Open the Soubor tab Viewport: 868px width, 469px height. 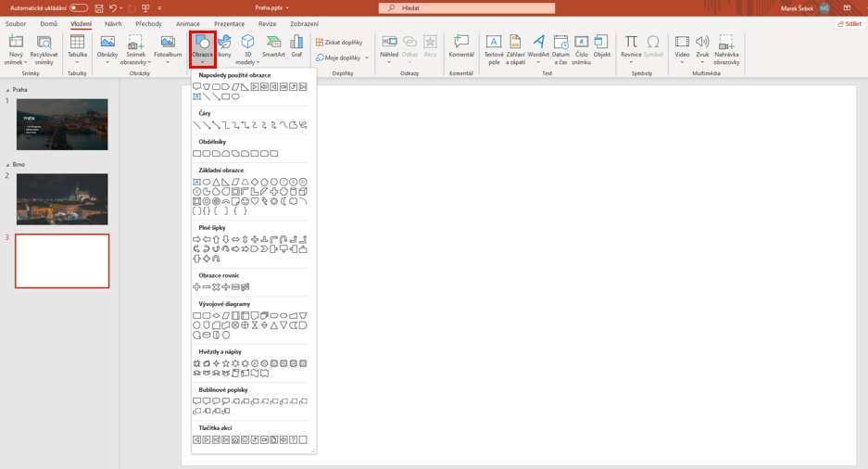coord(16,24)
